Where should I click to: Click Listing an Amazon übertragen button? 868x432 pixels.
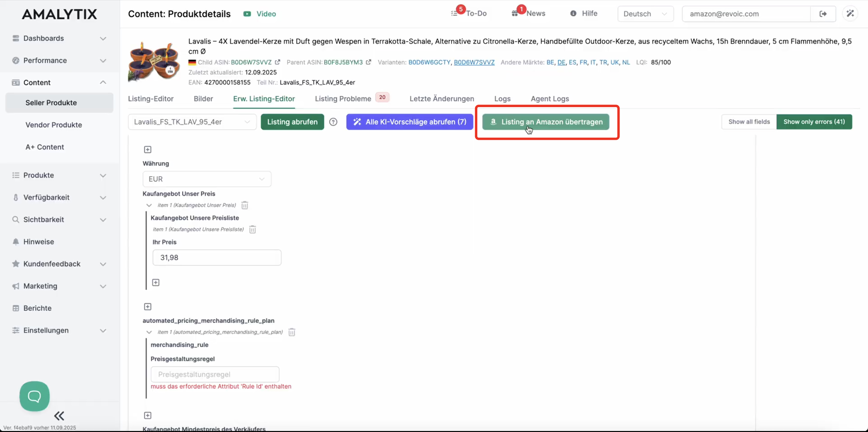pos(545,122)
